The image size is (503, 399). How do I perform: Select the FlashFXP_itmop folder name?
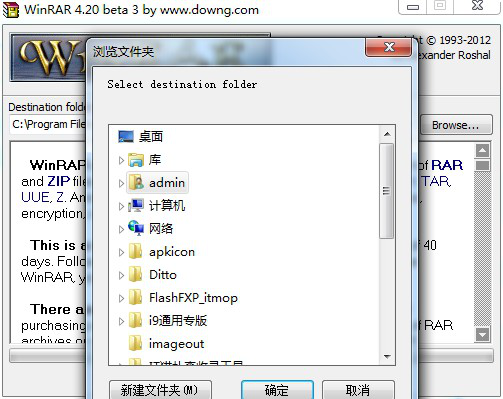193,298
